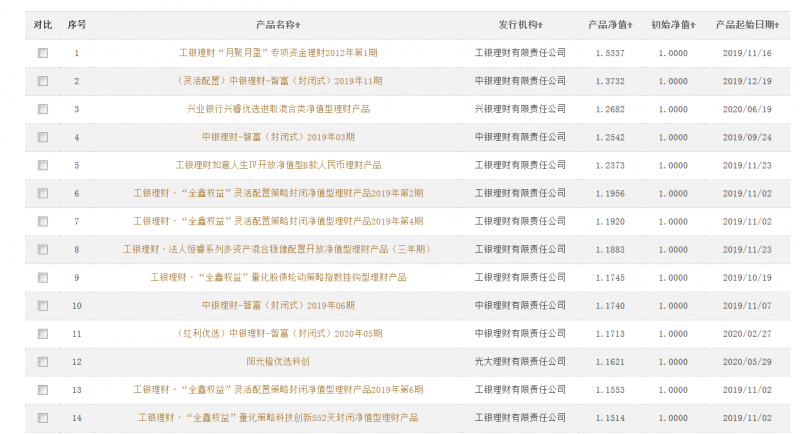The width and height of the screenshot is (800, 435).
Task: Tick the comparison checkbox for row 3
Action: coord(43,109)
